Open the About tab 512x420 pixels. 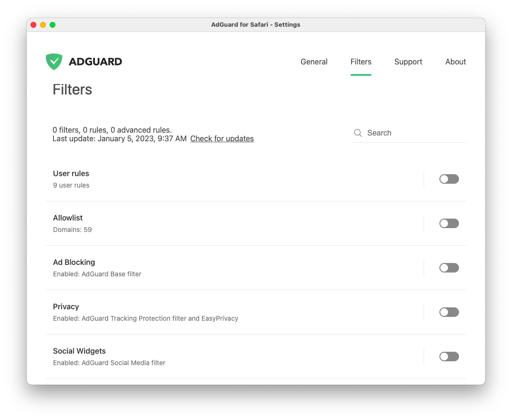pos(456,62)
